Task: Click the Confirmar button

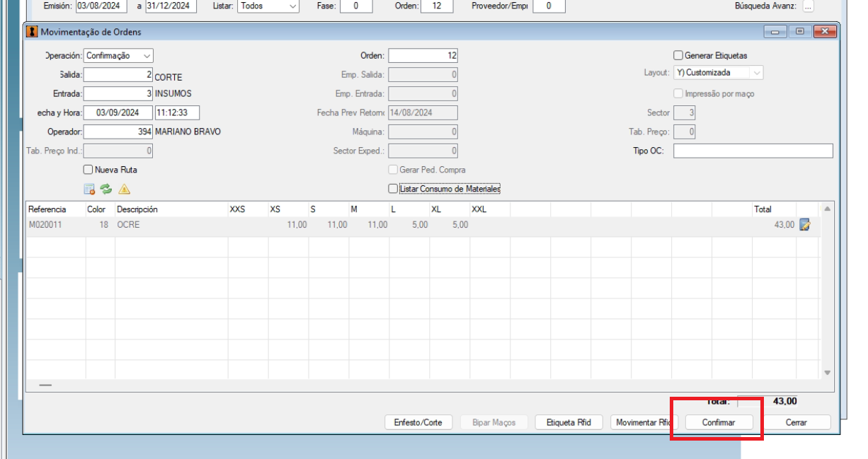Action: pos(718,422)
